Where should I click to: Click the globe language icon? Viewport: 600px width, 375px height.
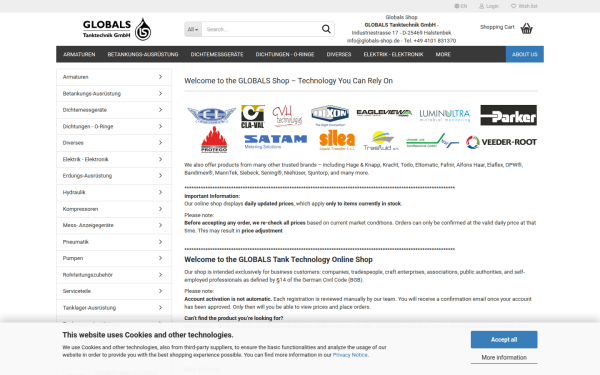pos(457,6)
